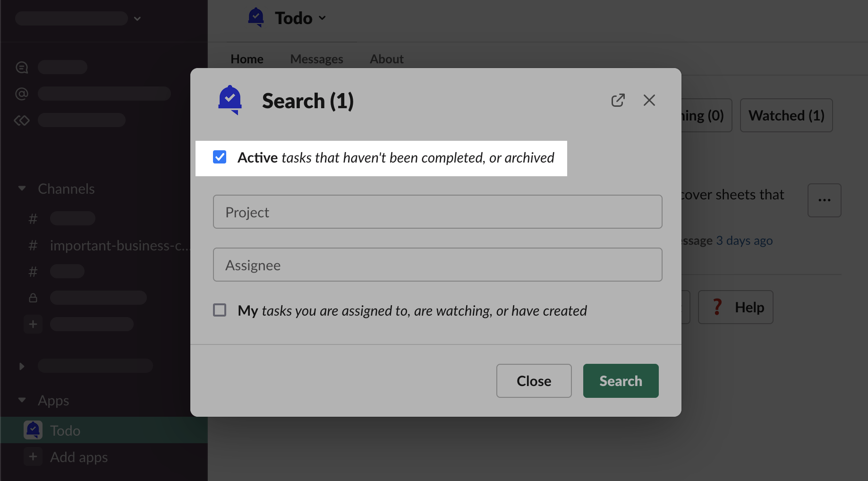Viewport: 868px width, 481px height.
Task: Uncheck the Active tasks checkbox
Action: [x=220, y=157]
